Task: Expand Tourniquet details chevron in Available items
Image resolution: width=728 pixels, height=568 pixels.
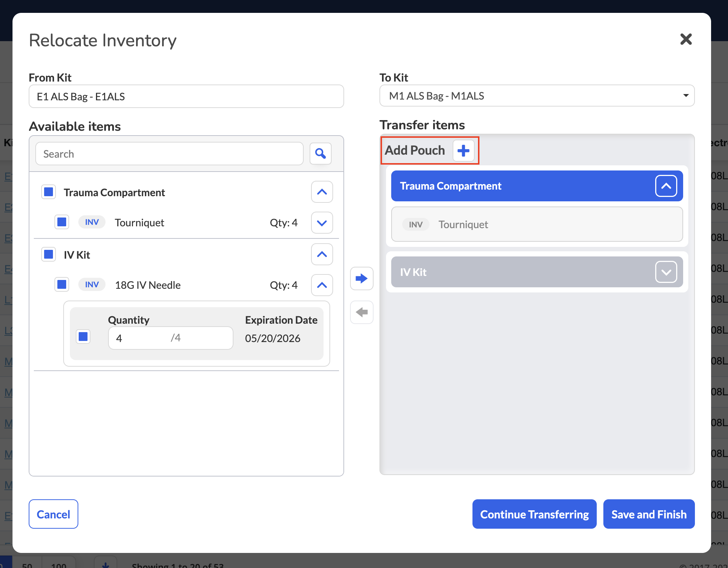Action: click(x=322, y=223)
